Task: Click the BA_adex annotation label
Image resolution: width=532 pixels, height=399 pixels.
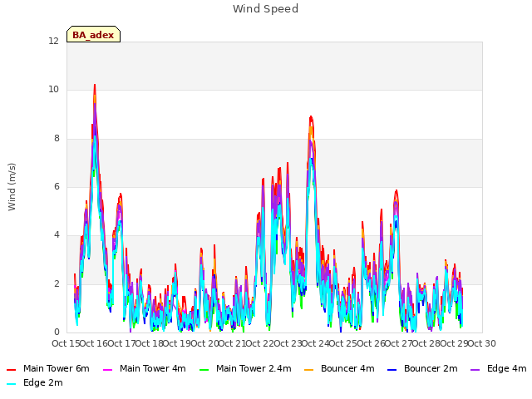Action: coord(93,35)
